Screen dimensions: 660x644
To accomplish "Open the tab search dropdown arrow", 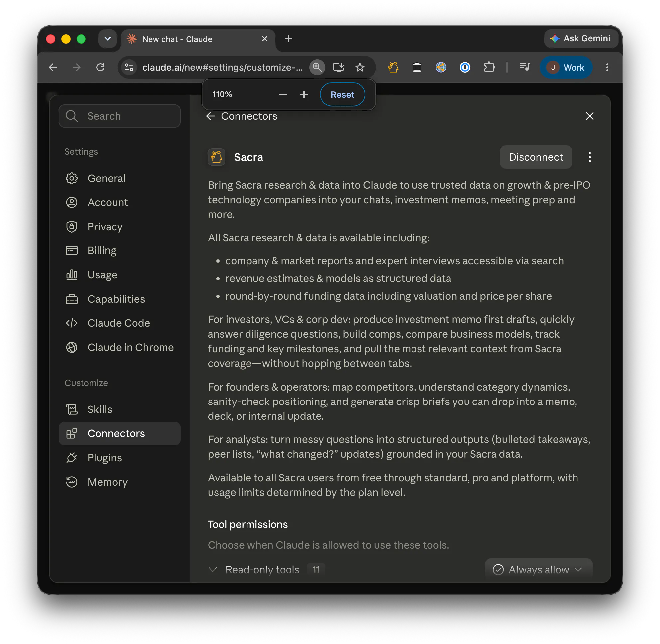I will 107,39.
